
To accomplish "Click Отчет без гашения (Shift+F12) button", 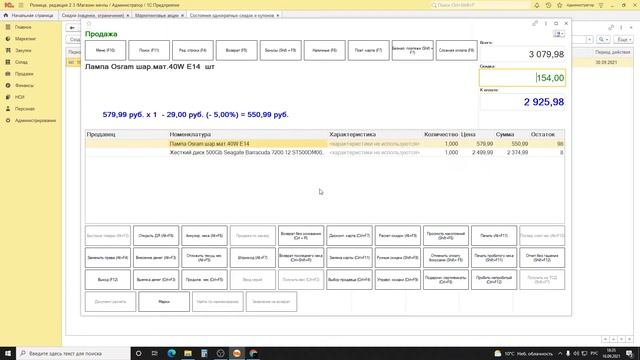I will (542, 258).
